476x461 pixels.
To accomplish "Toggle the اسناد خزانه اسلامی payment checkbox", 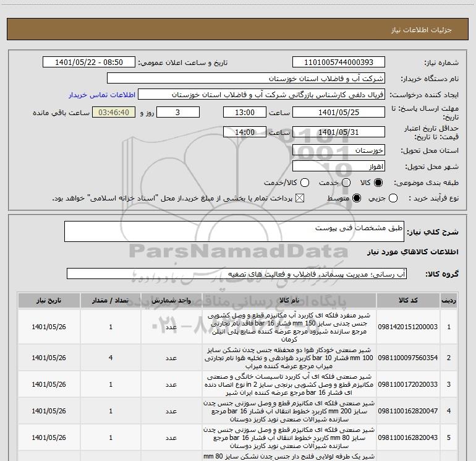I will tap(300, 198).
